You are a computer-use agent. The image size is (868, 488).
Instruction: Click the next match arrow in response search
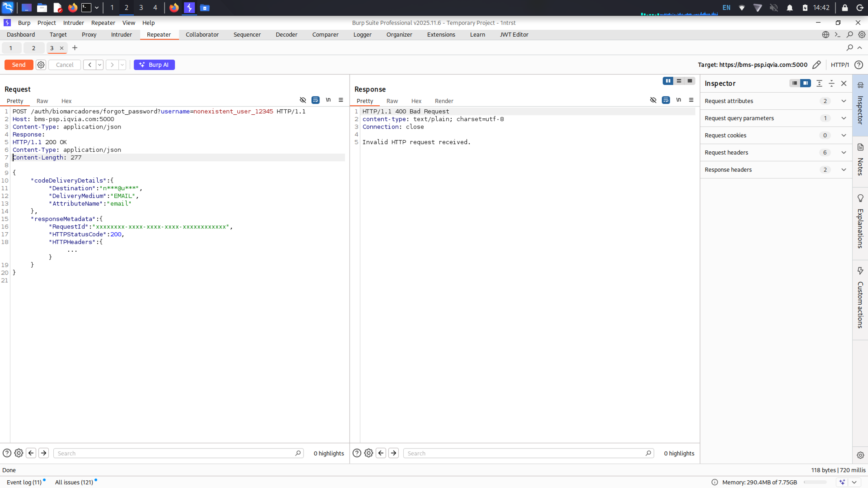[394, 453]
